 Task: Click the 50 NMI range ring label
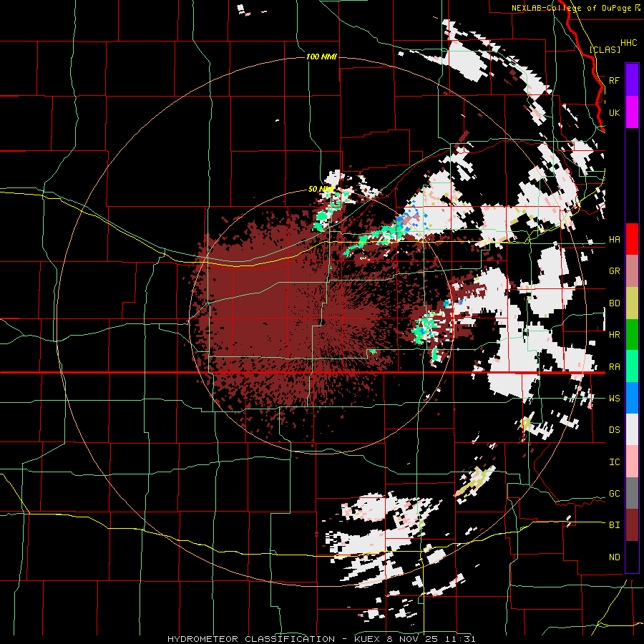click(x=321, y=189)
